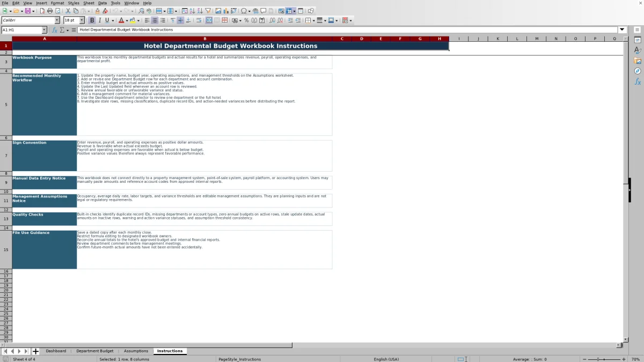
Task: Click Merge and Center Cells icon
Action: [209, 20]
